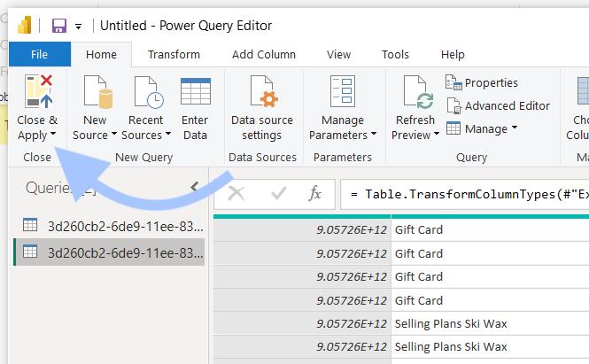Switch to the Tools tab
The width and height of the screenshot is (589, 364).
tap(395, 55)
